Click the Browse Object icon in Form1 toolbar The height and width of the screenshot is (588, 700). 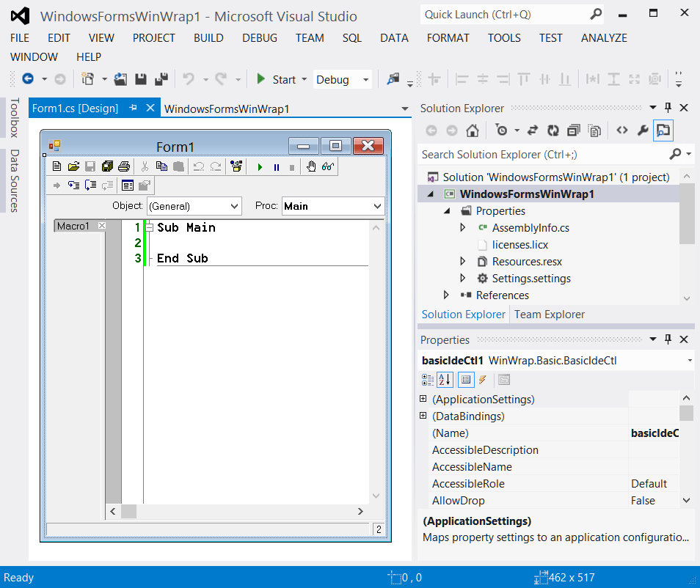236,166
